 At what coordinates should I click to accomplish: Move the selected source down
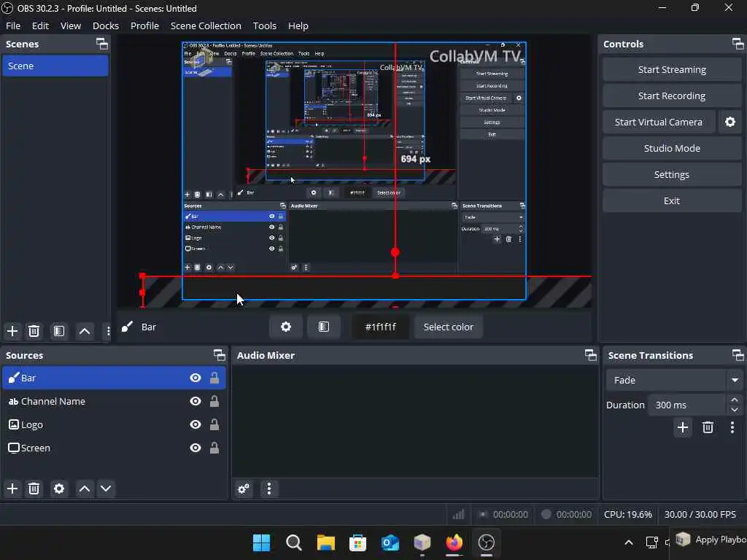pos(106,489)
